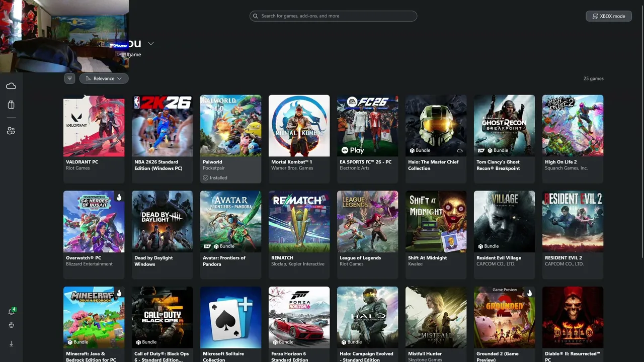Click the 'Forza Horizon 6 Standard Edition' title
Image resolution: width=644 pixels, height=362 pixels.
pyautogui.click(x=290, y=357)
